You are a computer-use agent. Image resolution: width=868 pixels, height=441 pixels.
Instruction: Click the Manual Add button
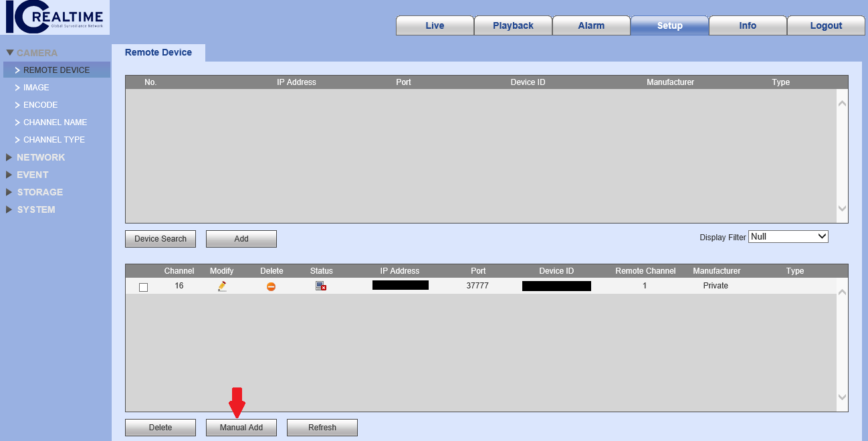pos(241,428)
